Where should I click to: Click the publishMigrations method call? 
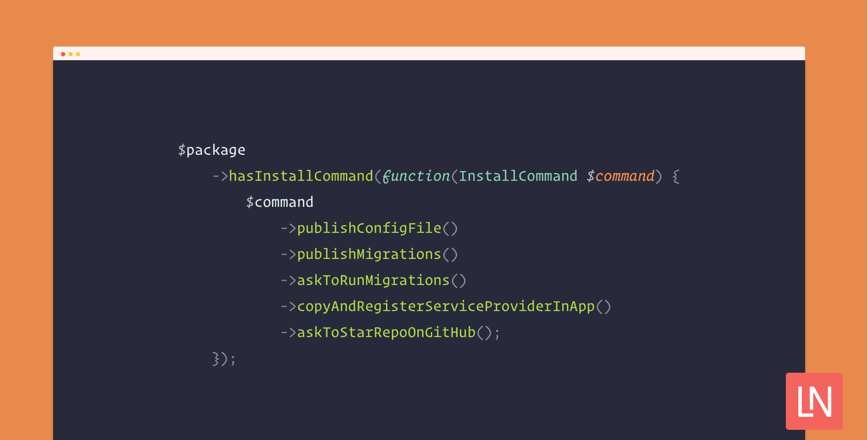coord(369,254)
